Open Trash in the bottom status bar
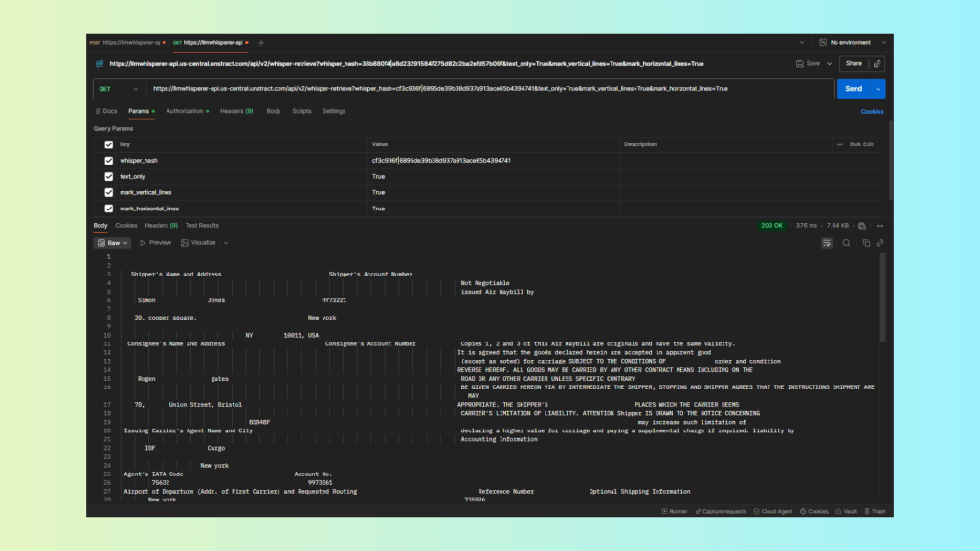The image size is (980, 551). 874,511
